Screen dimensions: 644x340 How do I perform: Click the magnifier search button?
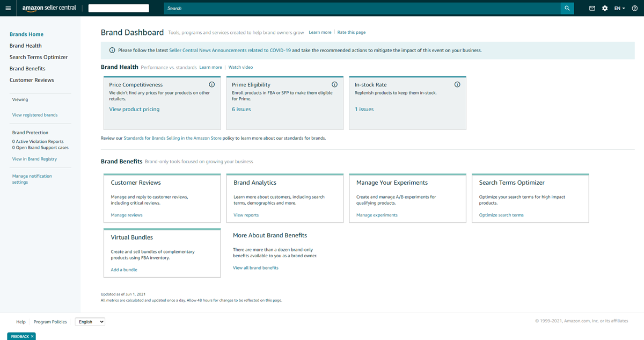(567, 8)
